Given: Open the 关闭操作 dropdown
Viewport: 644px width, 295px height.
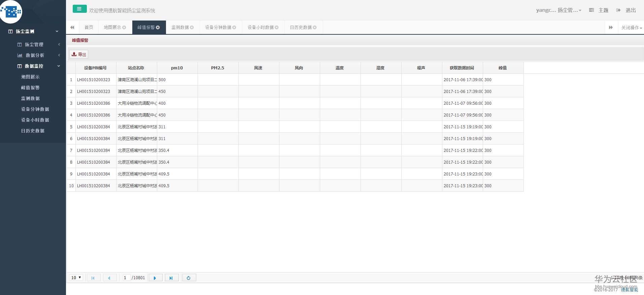Looking at the screenshot, I should pyautogui.click(x=632, y=28).
